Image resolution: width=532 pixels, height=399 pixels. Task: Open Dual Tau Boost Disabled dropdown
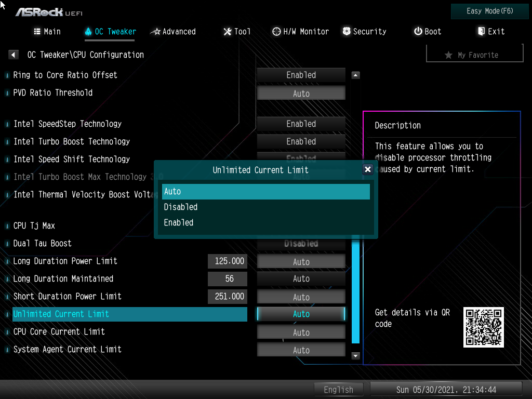(x=301, y=244)
